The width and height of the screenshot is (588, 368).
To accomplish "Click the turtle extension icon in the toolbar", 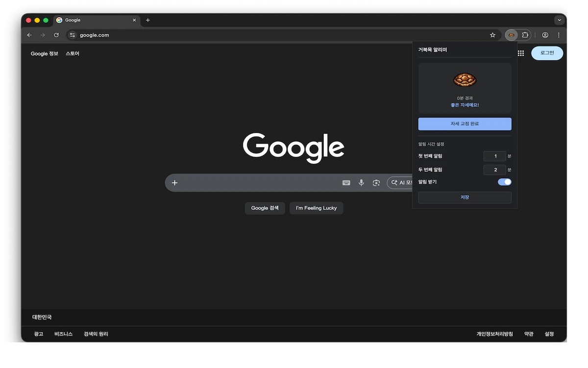I will pyautogui.click(x=511, y=35).
